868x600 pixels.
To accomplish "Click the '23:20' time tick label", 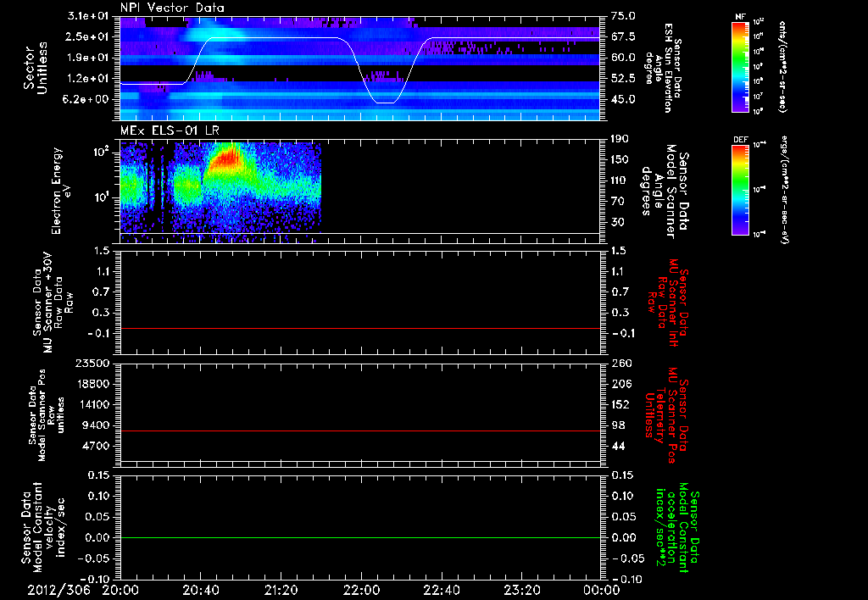I will 521,590.
